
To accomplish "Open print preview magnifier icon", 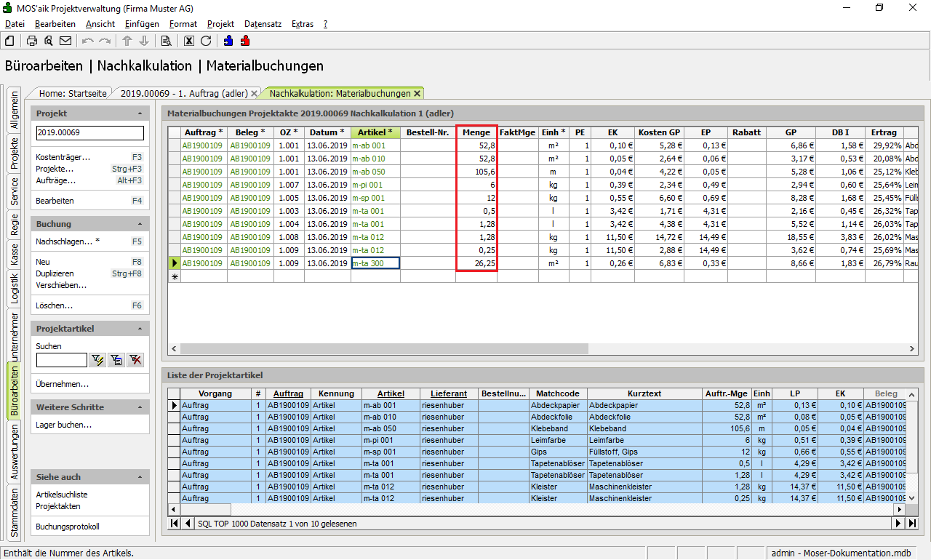I will tap(49, 41).
